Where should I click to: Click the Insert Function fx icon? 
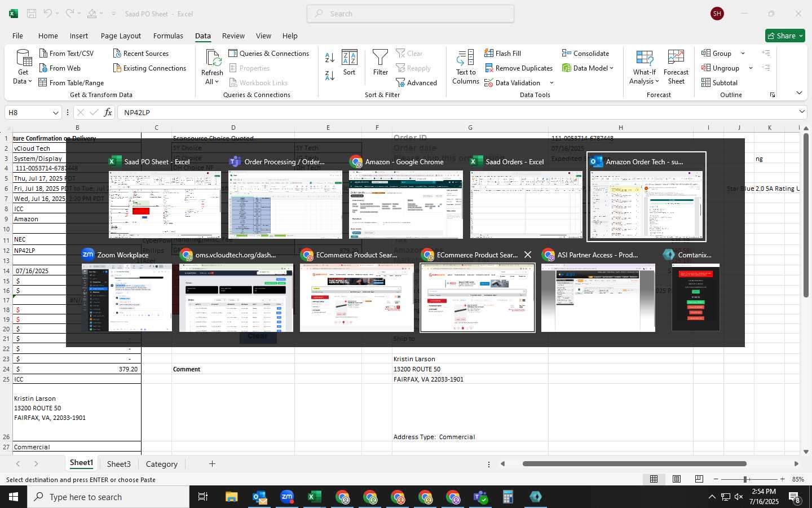(108, 112)
